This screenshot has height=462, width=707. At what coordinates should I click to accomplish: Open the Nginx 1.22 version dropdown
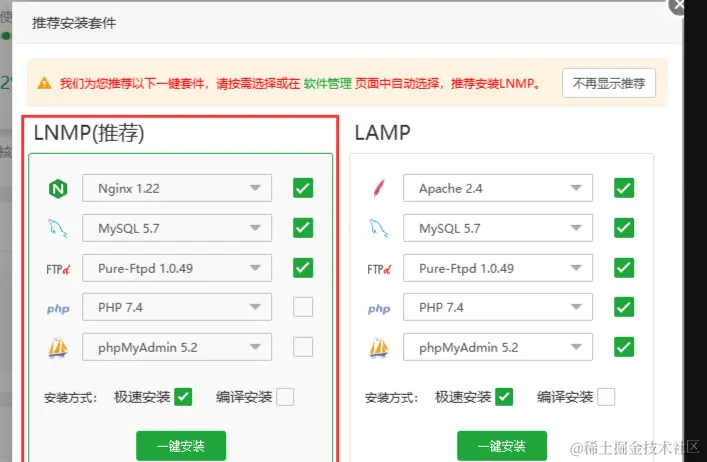point(177,188)
